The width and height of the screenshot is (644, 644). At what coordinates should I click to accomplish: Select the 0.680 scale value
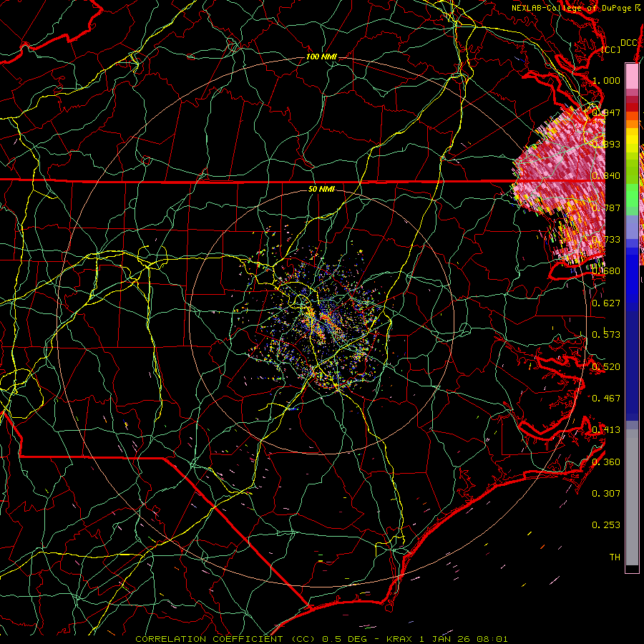[x=606, y=271]
